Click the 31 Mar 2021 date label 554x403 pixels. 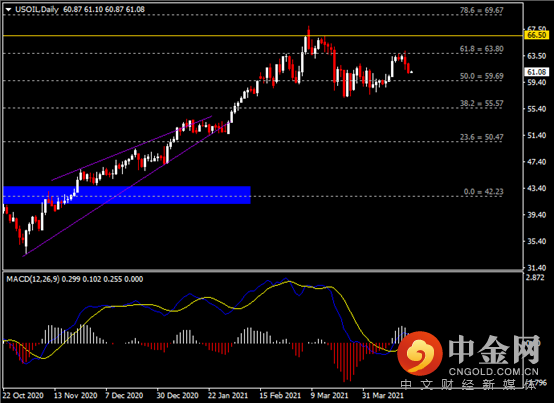click(383, 395)
